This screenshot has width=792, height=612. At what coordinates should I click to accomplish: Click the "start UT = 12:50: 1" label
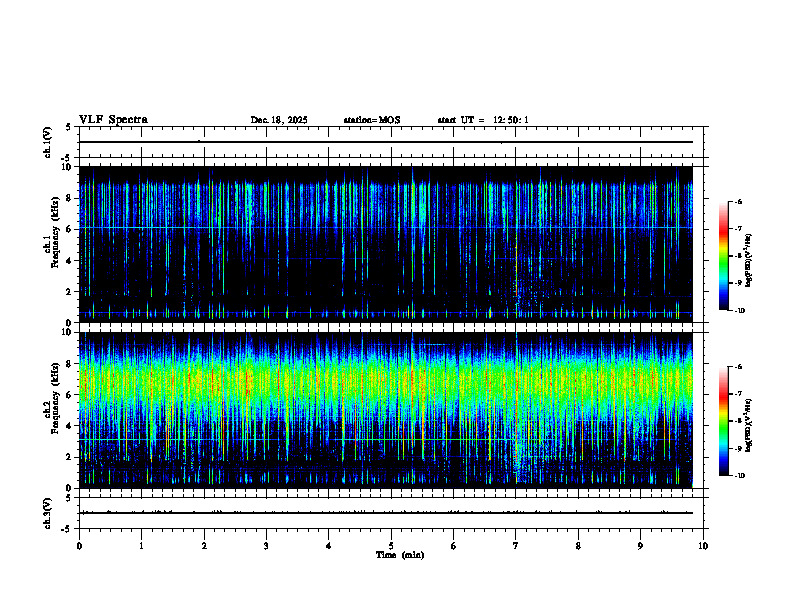[x=483, y=120]
